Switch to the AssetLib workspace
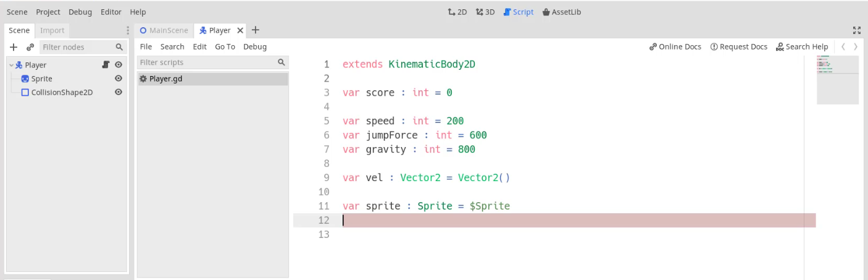The height and width of the screenshot is (280, 868). pyautogui.click(x=561, y=12)
